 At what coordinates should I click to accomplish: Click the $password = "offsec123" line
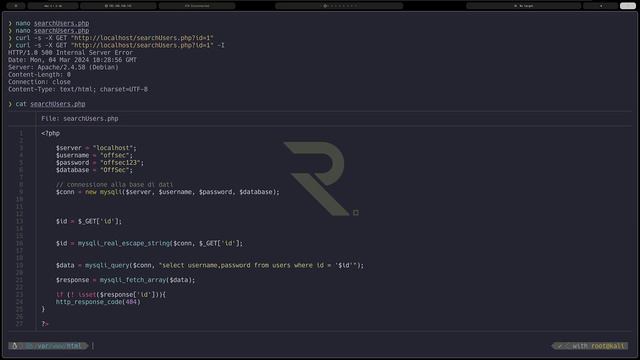point(100,163)
